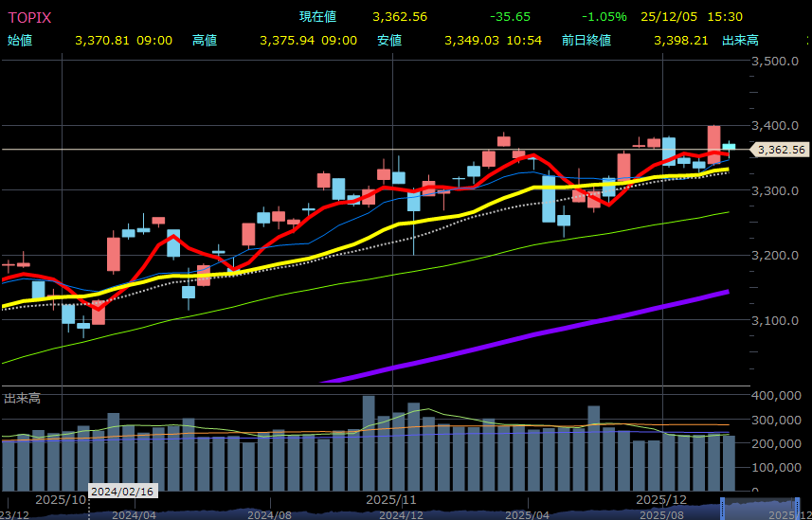Click 2025/04 on the overview timeline
The image size is (812, 520).
coord(528,514)
